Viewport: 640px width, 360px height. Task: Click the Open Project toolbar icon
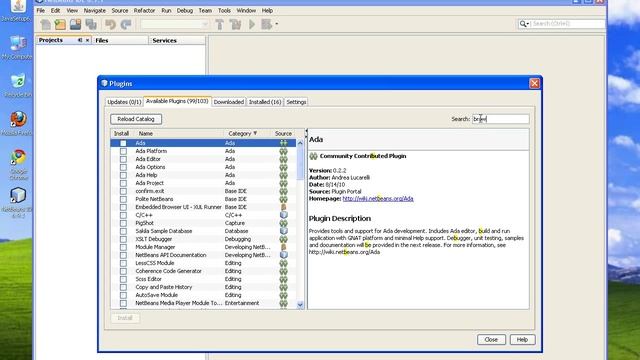tap(76, 24)
